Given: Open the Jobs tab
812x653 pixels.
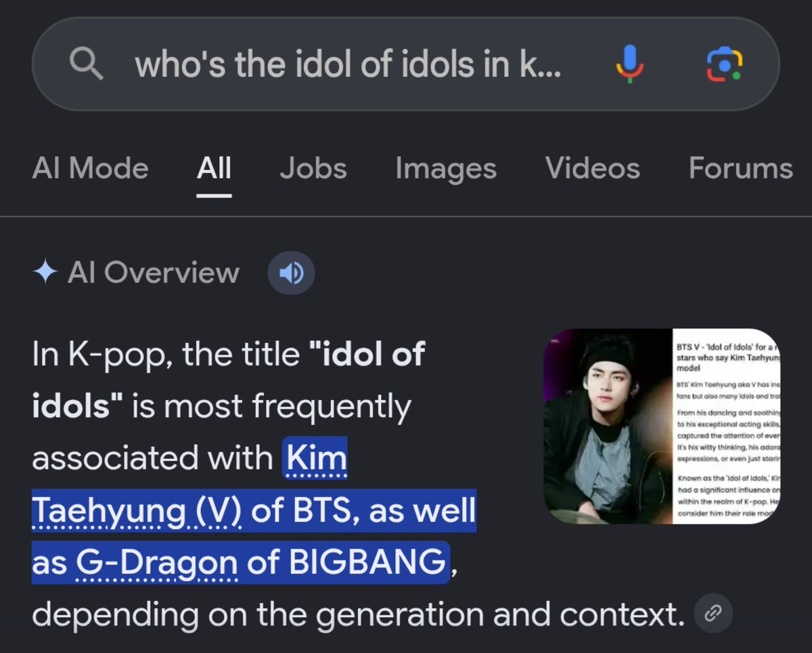Looking at the screenshot, I should tap(313, 168).
